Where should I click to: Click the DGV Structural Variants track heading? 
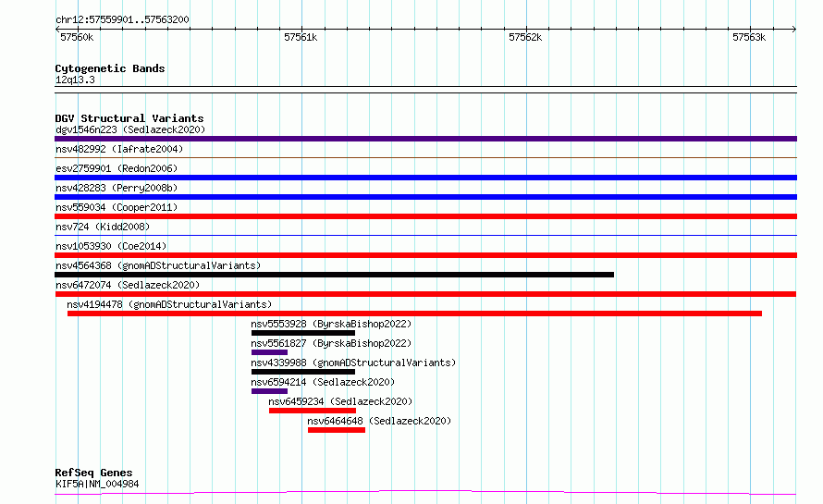tap(129, 118)
